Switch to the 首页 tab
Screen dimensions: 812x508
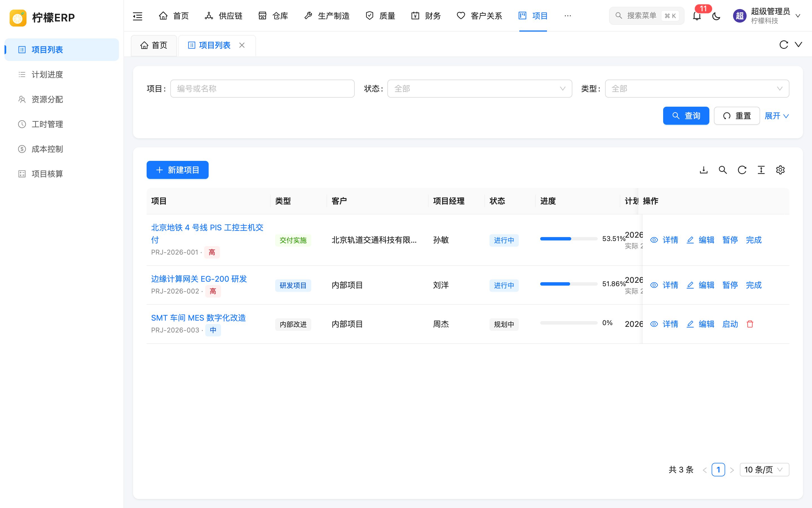click(154, 45)
